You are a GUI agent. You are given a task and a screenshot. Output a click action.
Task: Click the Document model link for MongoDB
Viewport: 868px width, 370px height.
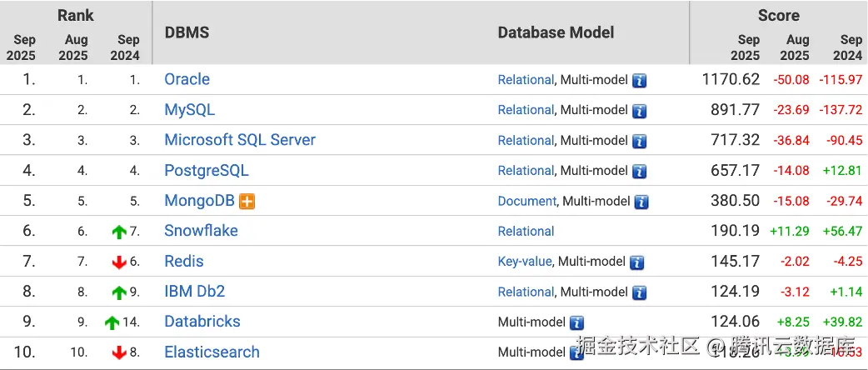click(x=526, y=201)
